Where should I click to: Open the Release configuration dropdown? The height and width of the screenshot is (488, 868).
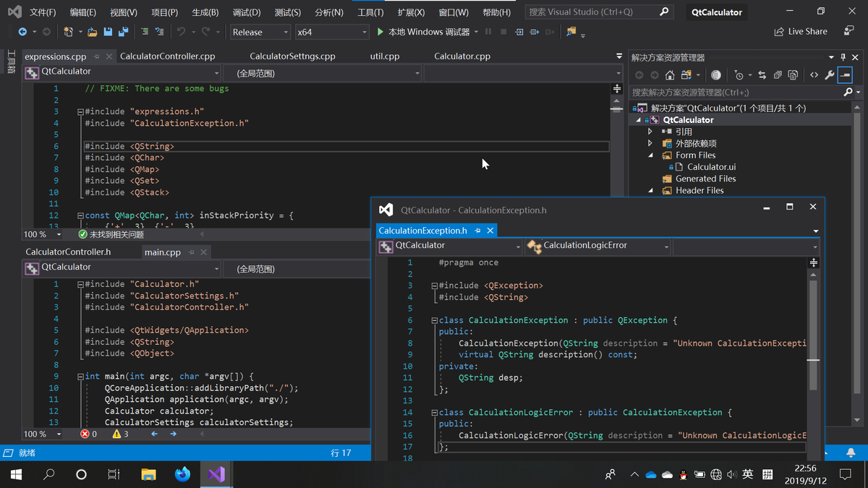260,32
